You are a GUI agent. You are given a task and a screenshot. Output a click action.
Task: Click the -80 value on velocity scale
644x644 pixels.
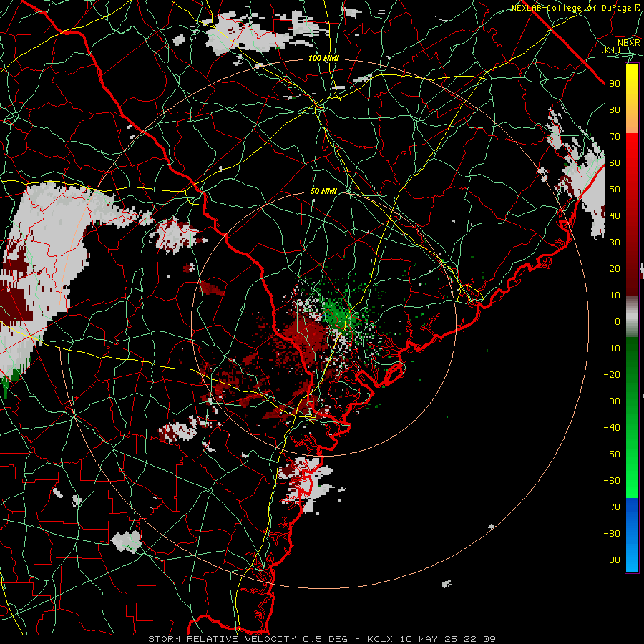[x=612, y=534]
